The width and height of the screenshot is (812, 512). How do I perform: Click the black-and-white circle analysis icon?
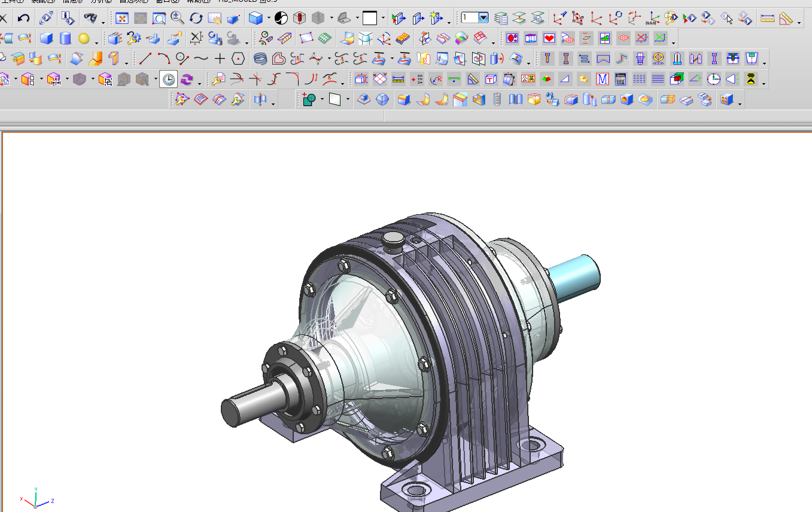281,18
